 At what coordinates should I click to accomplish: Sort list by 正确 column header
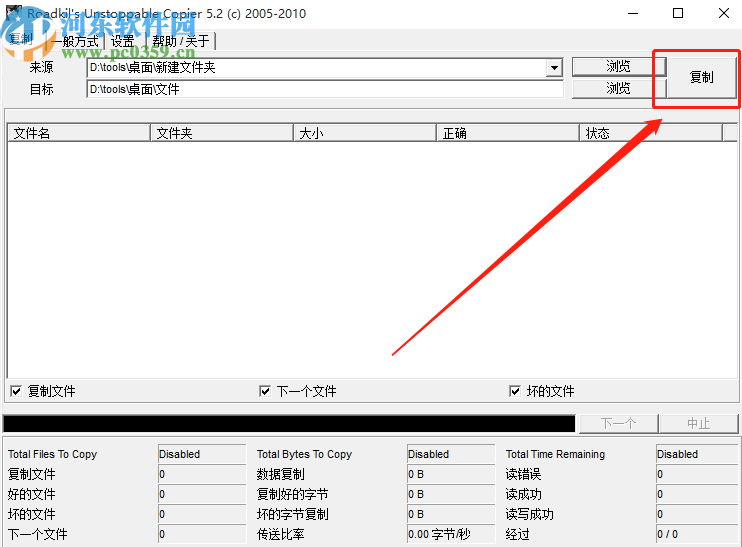508,133
